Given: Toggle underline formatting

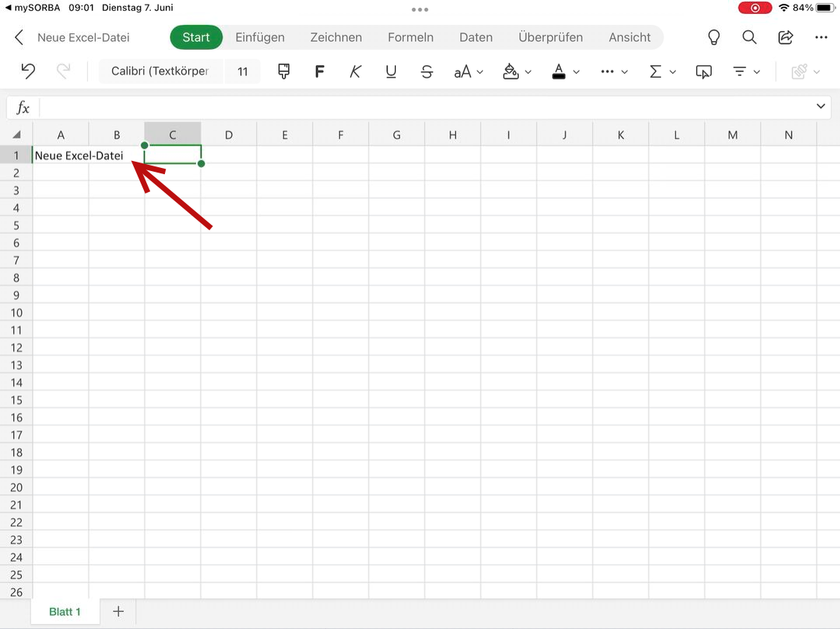Looking at the screenshot, I should point(391,72).
